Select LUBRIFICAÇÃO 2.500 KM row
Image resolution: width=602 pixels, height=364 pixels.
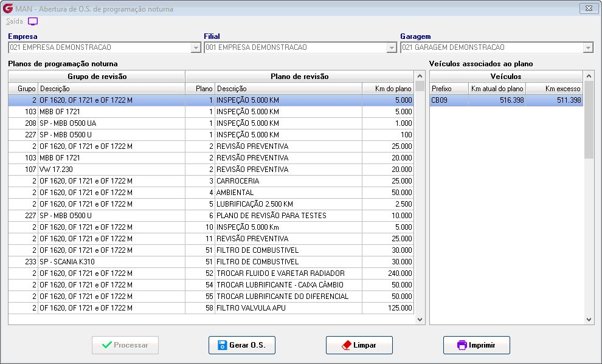coord(211,204)
